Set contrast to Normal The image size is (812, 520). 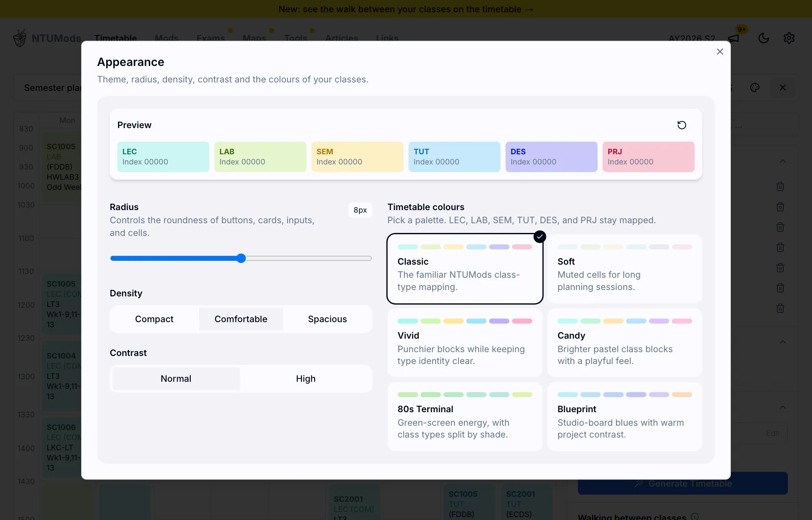176,379
